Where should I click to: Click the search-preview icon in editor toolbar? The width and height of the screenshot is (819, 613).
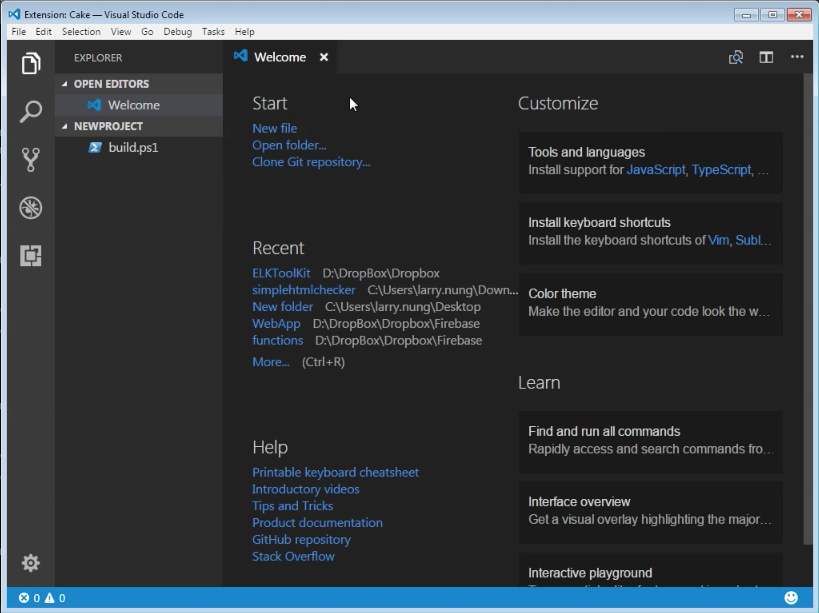736,57
